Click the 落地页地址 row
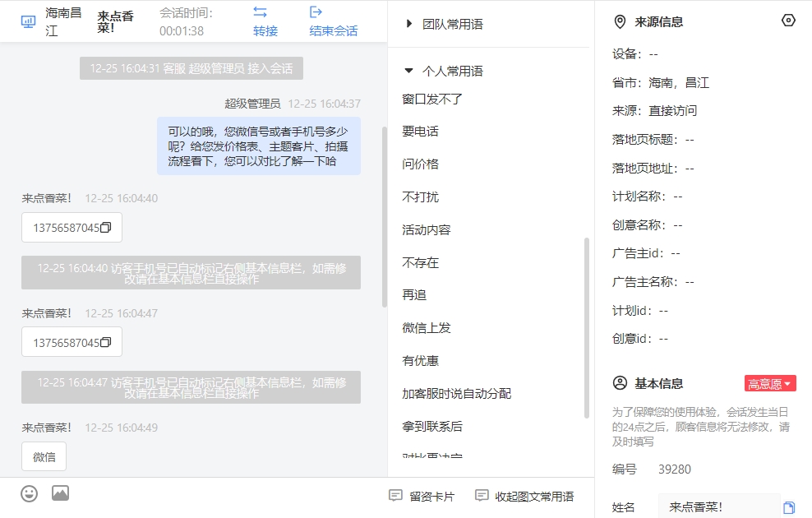 point(653,169)
